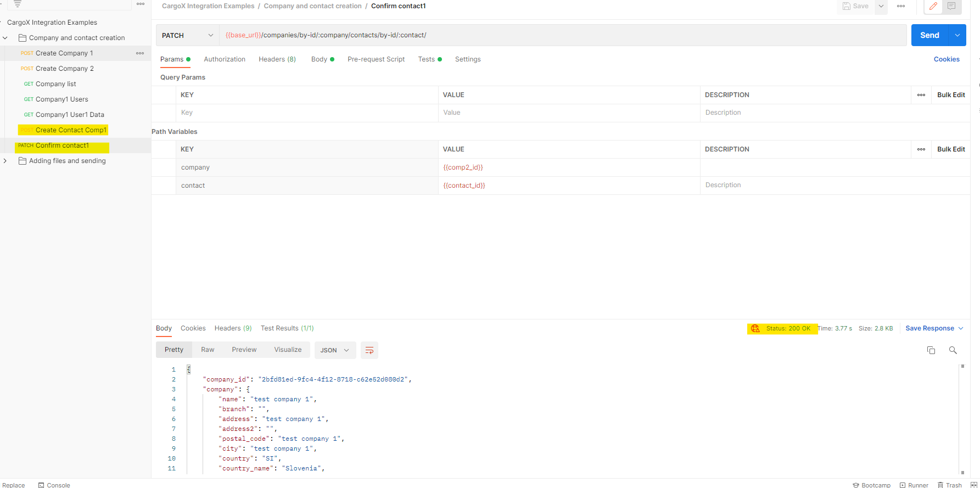Click Company and contact creation breadcrumb
This screenshot has width=980, height=488.
coord(312,6)
